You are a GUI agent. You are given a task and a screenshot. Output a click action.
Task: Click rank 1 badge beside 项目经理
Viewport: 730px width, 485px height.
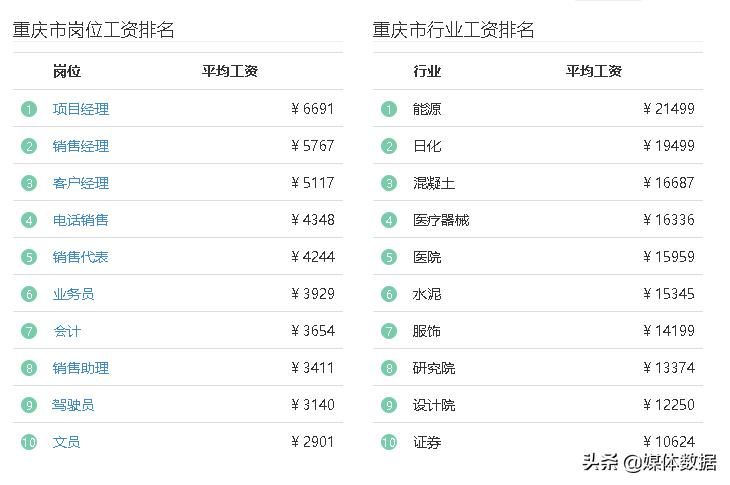tap(29, 109)
